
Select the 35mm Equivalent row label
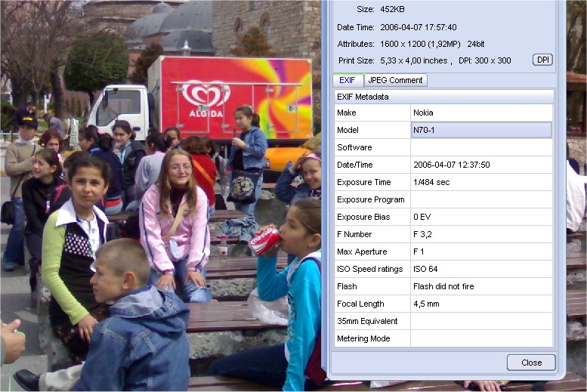372,321
